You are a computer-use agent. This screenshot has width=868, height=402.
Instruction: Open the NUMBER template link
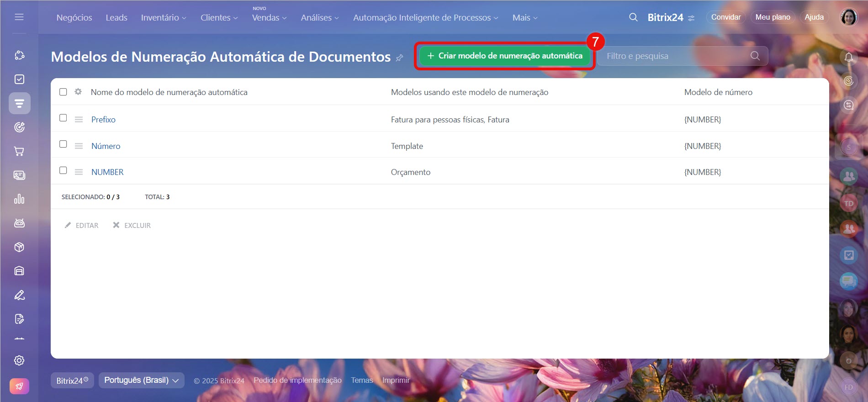click(x=107, y=172)
